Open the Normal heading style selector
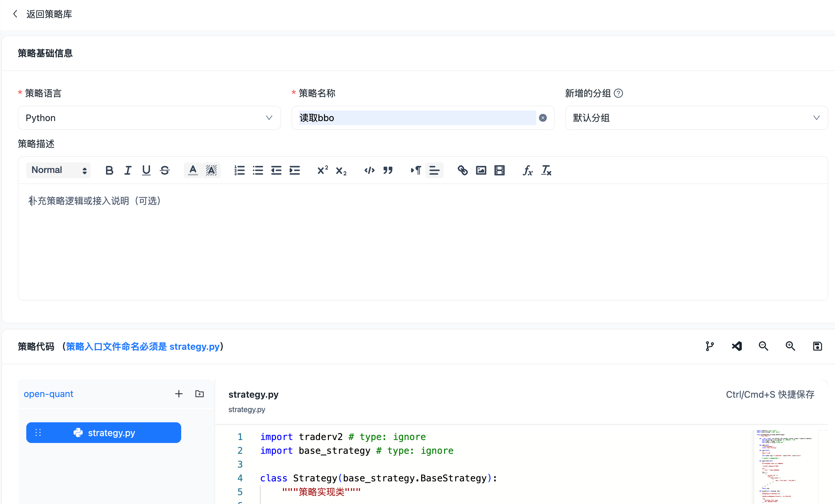This screenshot has height=504, width=835. 58,170
